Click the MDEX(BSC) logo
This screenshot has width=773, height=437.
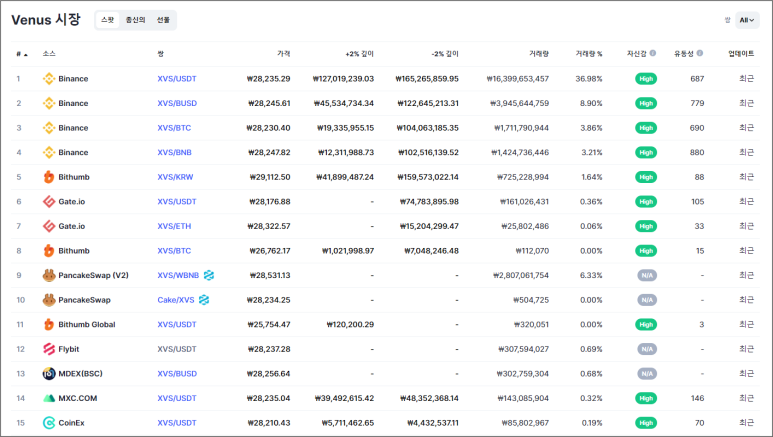[49, 373]
